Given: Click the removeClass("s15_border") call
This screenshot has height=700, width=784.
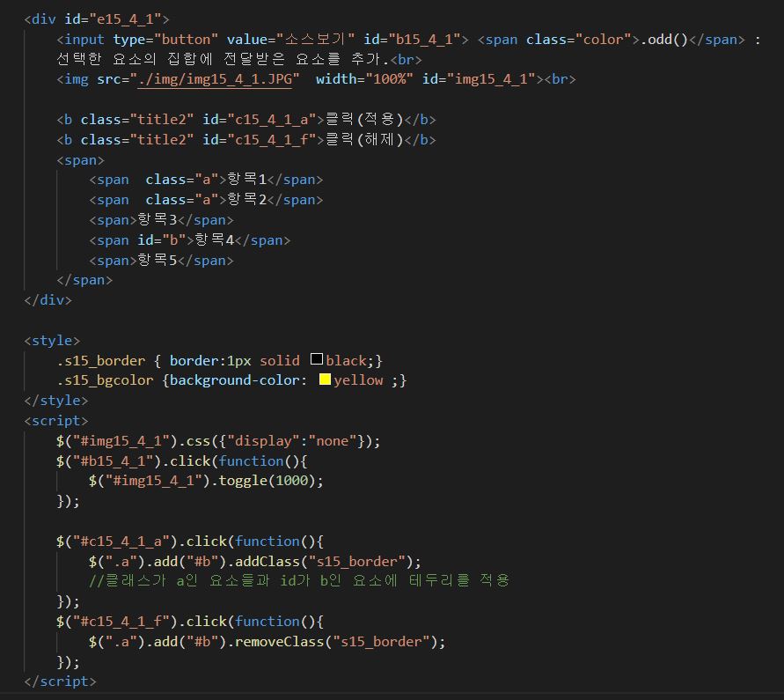Looking at the screenshot, I should pos(336,642).
